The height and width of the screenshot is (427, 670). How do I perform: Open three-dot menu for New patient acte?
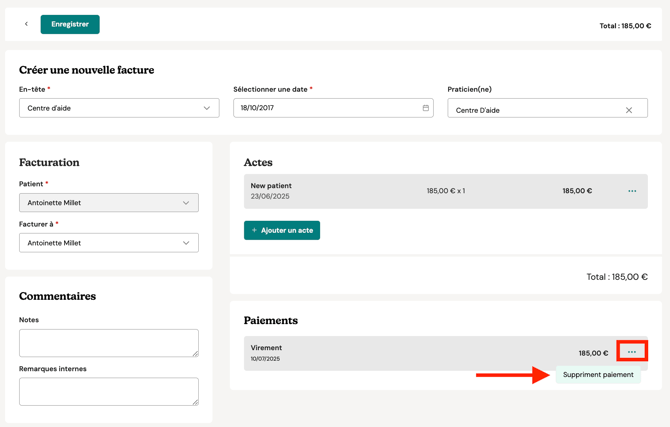(x=632, y=191)
